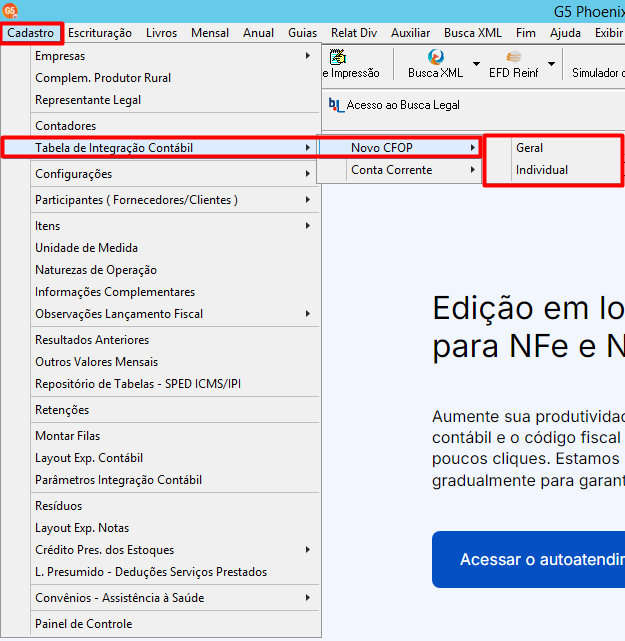Click the G5 Phoenix app logo icon

10,10
